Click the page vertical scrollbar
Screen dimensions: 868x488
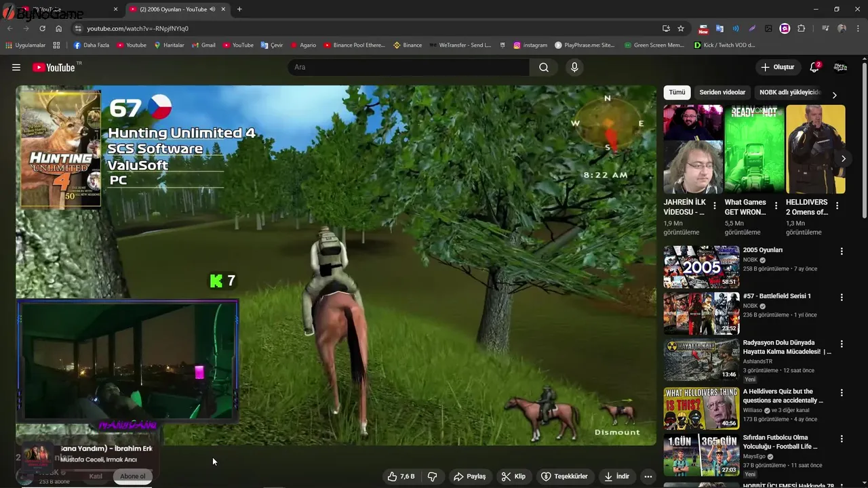tap(864, 141)
